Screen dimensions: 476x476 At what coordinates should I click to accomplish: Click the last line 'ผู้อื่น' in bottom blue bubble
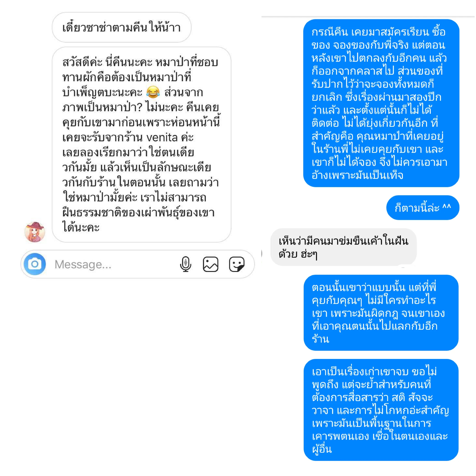(x=322, y=449)
